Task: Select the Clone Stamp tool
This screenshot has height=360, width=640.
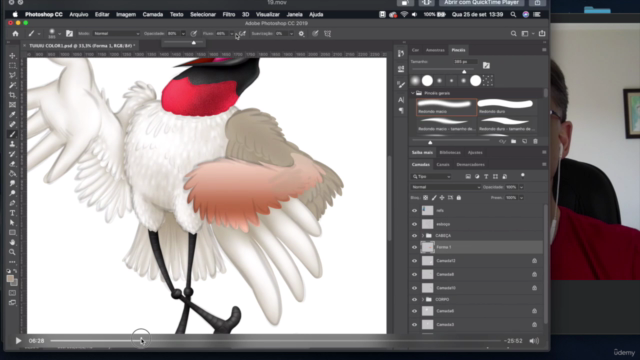Action: point(12,144)
